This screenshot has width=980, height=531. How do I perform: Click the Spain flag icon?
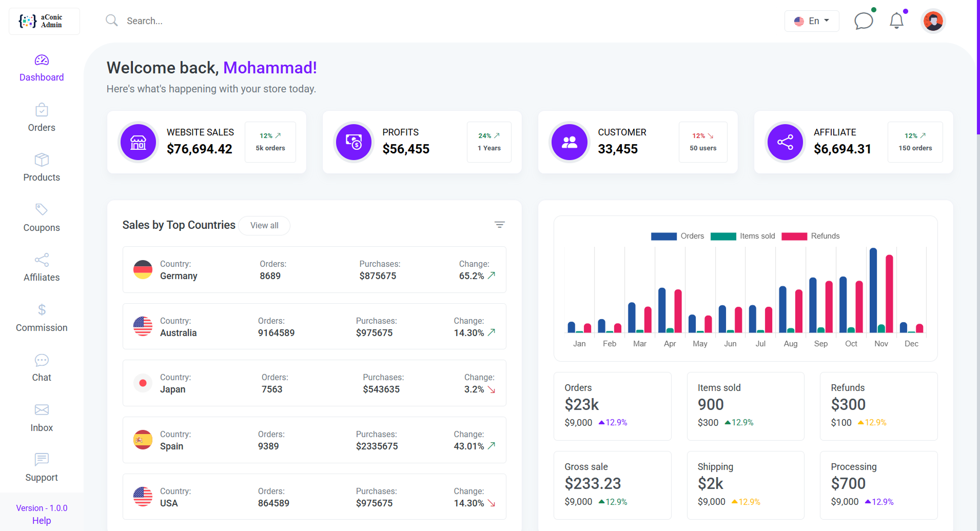pyautogui.click(x=143, y=440)
